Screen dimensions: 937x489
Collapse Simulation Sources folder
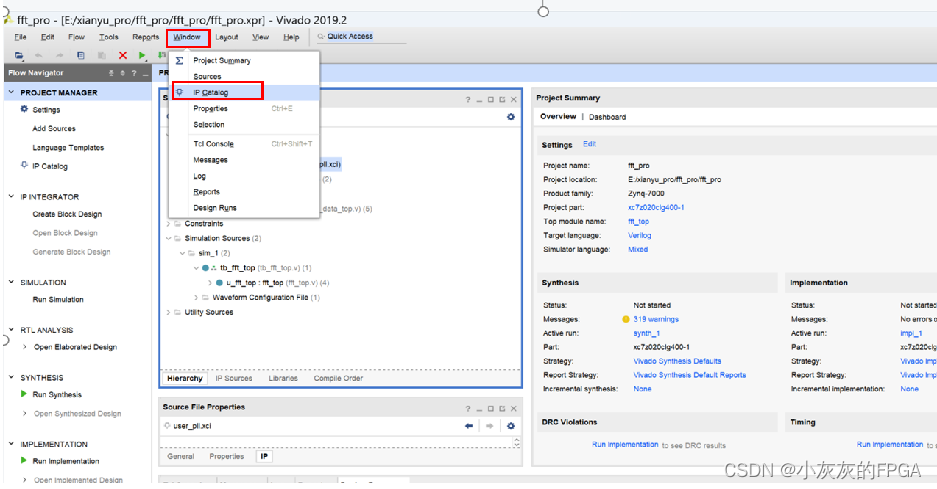pos(168,238)
